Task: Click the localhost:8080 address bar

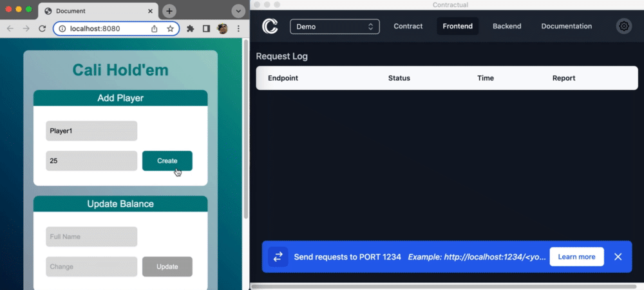Action: (116, 29)
